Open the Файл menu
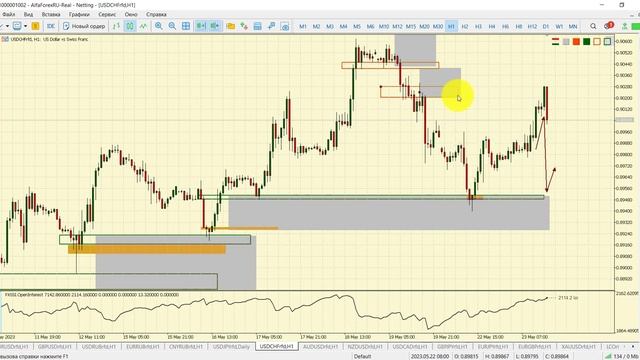640x360 pixels. coord(8,14)
